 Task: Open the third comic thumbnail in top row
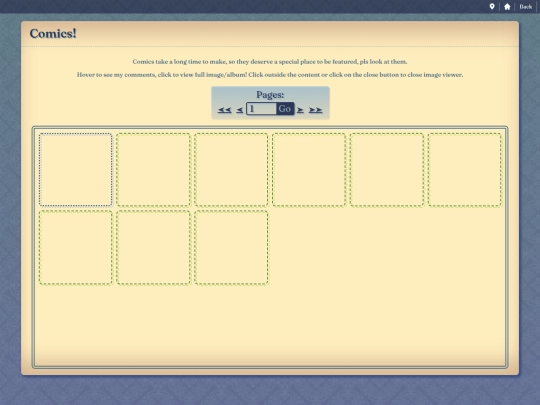click(x=231, y=169)
